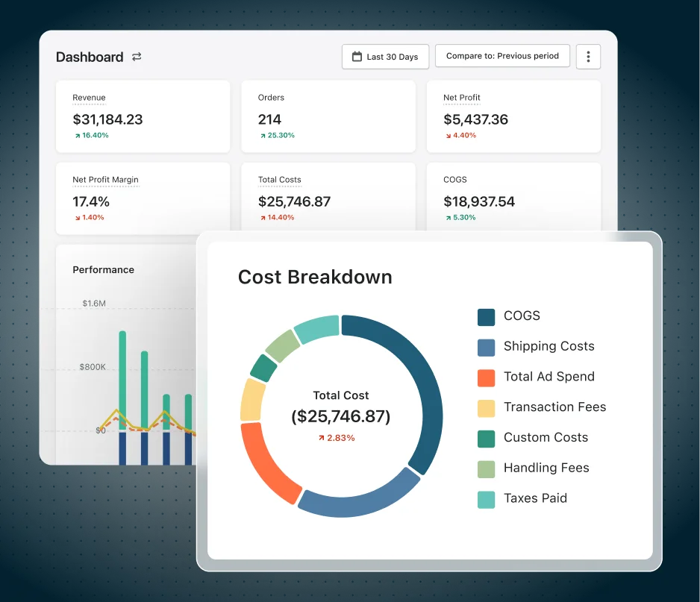
Task: Click the Cost Breakdown heading
Action: (x=315, y=277)
